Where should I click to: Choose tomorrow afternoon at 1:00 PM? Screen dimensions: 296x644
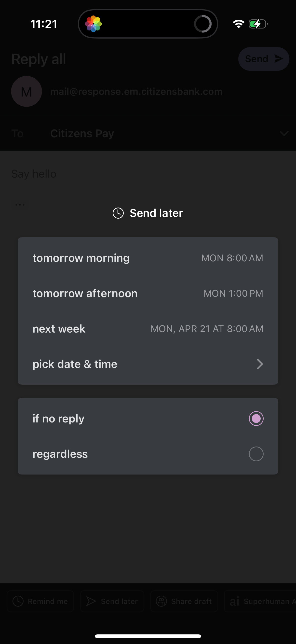(148, 293)
